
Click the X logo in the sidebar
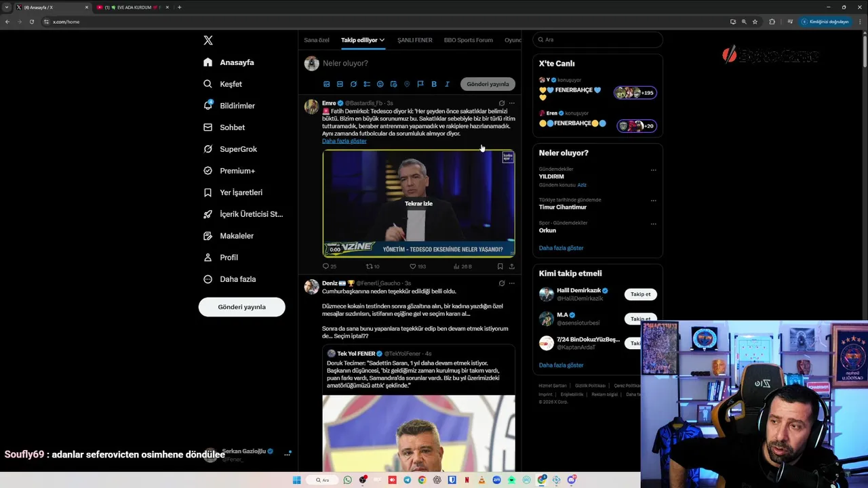[208, 40]
